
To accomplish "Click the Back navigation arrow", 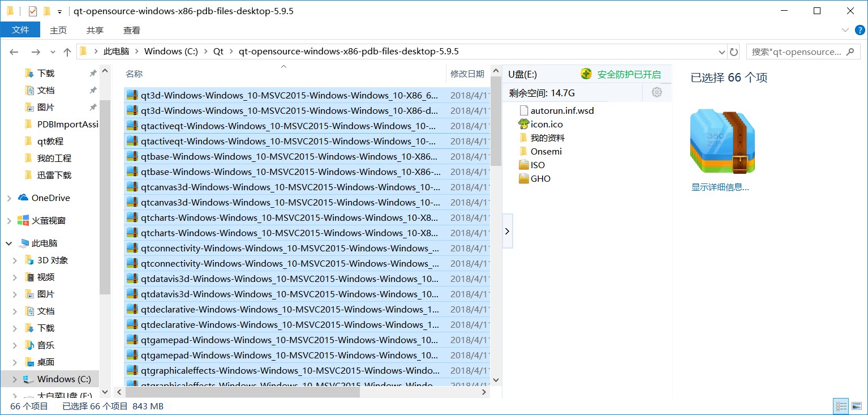I will [x=14, y=52].
